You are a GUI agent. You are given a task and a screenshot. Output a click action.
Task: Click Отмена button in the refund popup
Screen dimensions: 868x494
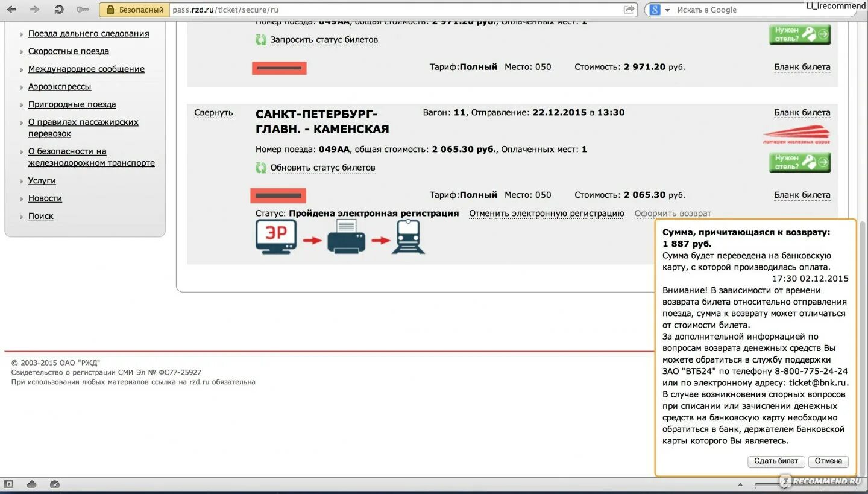point(828,461)
